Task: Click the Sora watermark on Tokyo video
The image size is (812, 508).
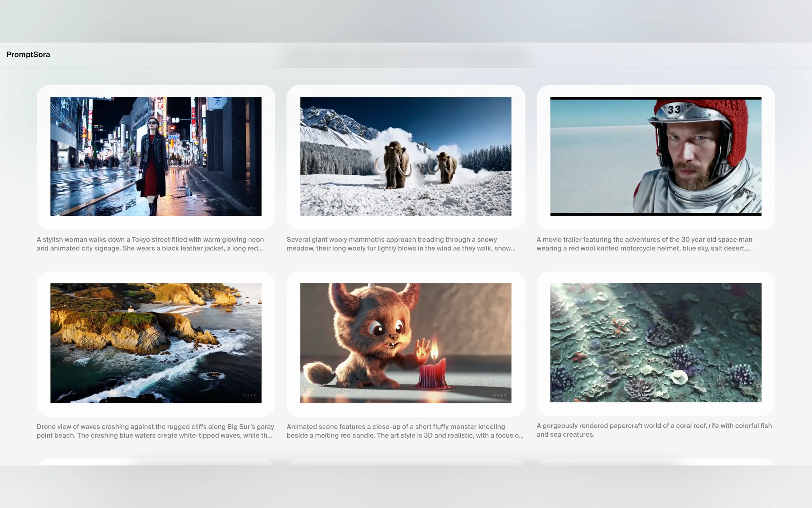Action: coord(249,208)
